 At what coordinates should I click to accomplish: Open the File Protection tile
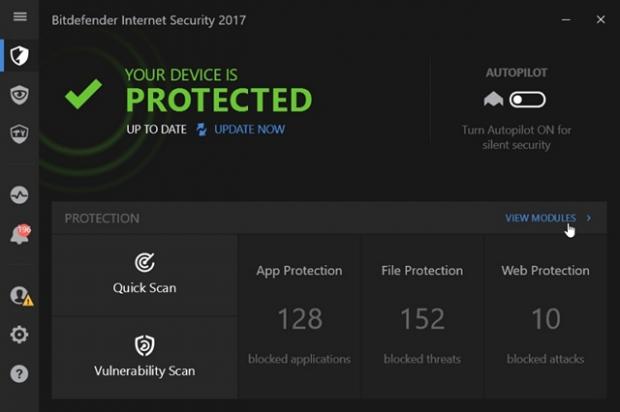point(422,316)
